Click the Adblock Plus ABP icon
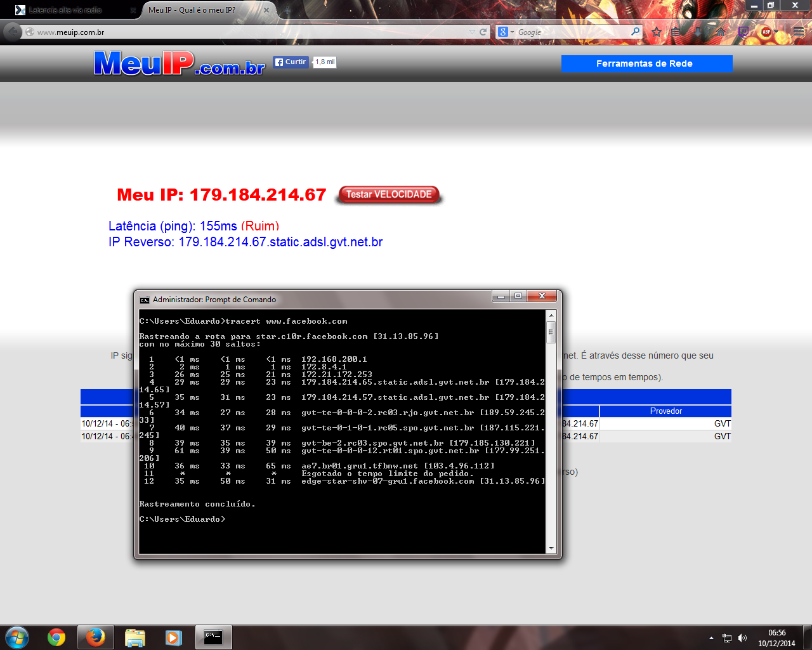 (766, 32)
